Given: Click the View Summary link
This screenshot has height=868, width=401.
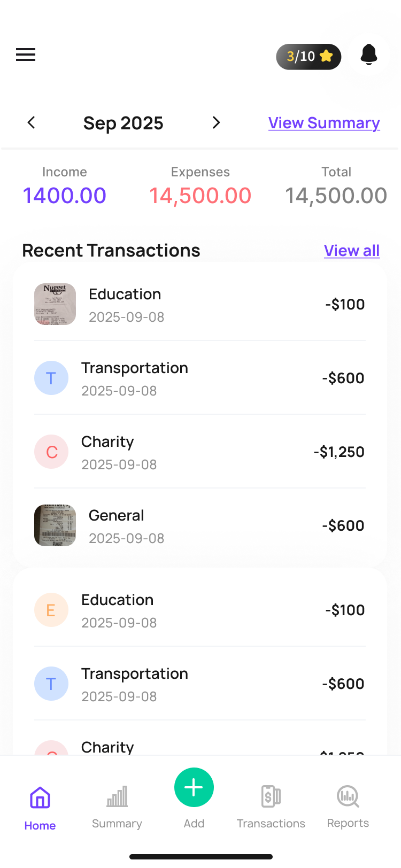Looking at the screenshot, I should coord(324,123).
